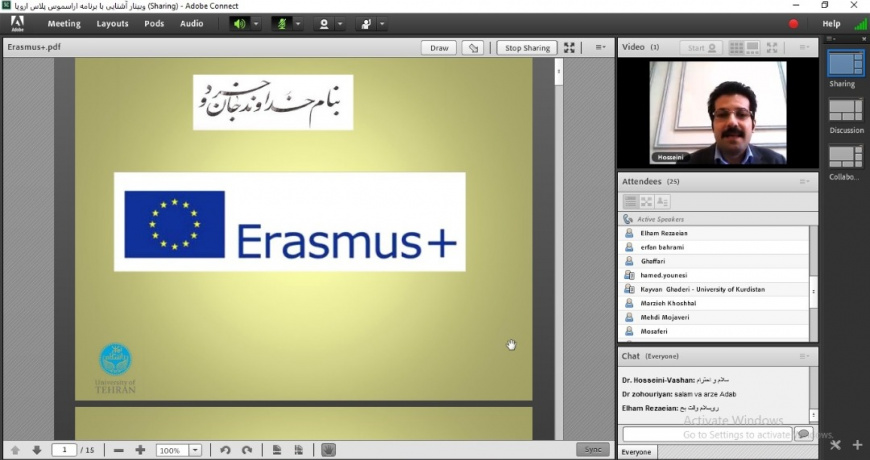Select attendee Mehdi Mojaveri

click(x=714, y=317)
